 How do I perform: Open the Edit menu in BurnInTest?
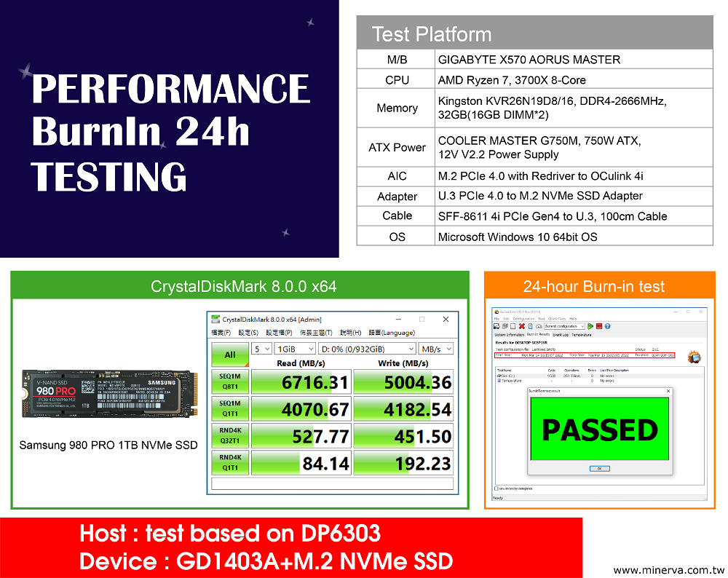pos(506,318)
